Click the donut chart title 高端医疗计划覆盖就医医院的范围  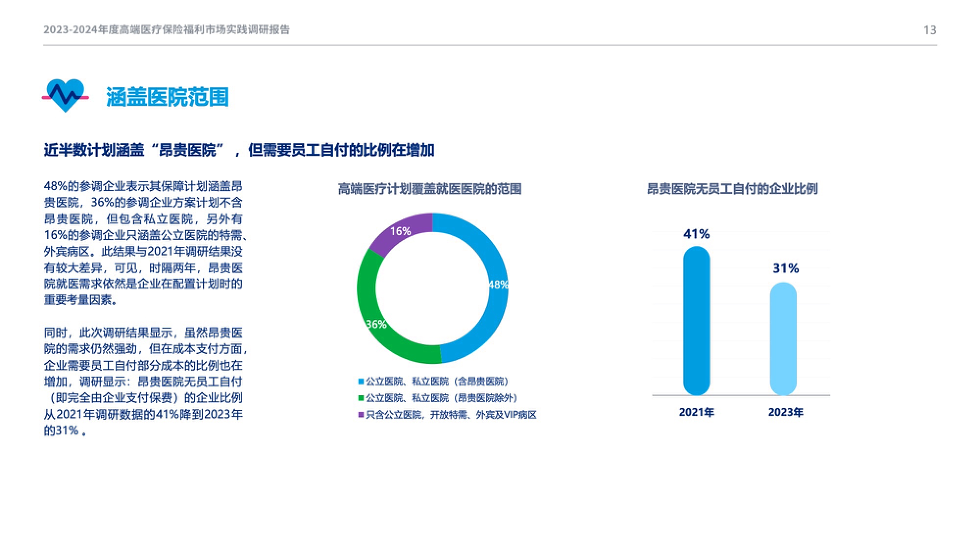click(430, 189)
